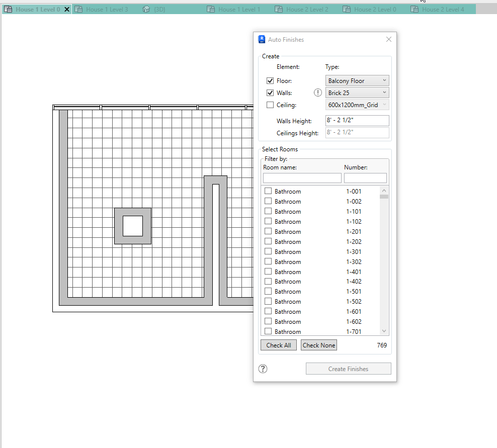Click the Room name filter field
The width and height of the screenshot is (497, 448).
[x=302, y=178]
